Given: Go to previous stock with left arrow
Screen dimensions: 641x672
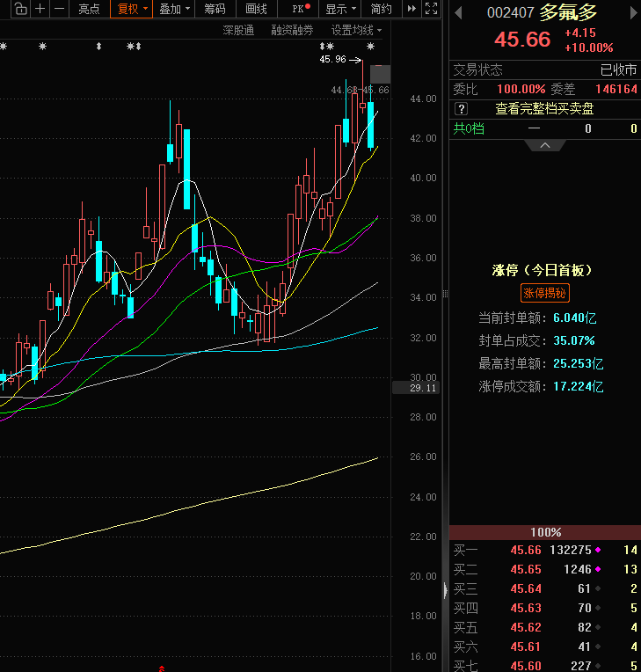Looking at the screenshot, I should (458, 13).
